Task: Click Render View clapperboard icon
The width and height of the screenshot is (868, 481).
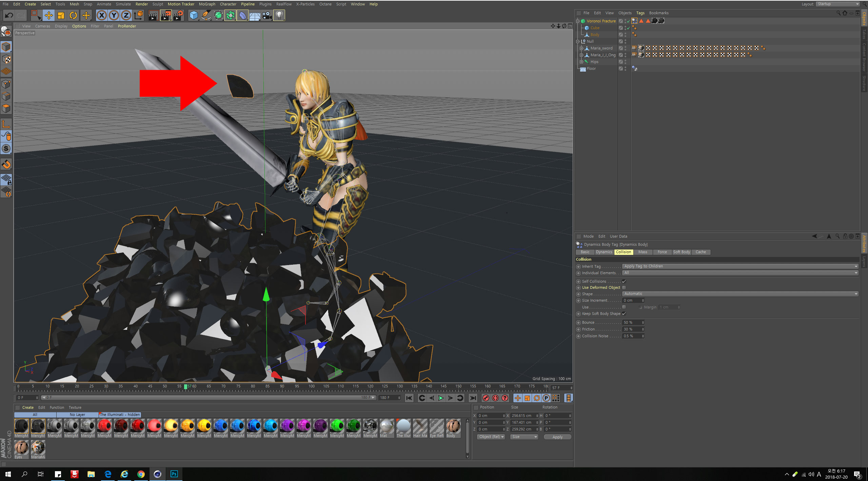Action: (x=153, y=15)
